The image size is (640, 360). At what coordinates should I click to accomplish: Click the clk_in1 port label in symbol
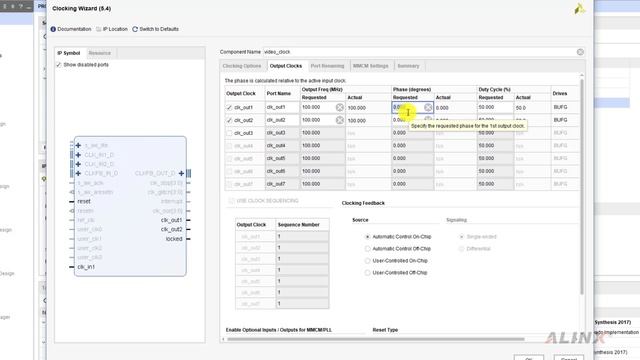tap(86, 267)
